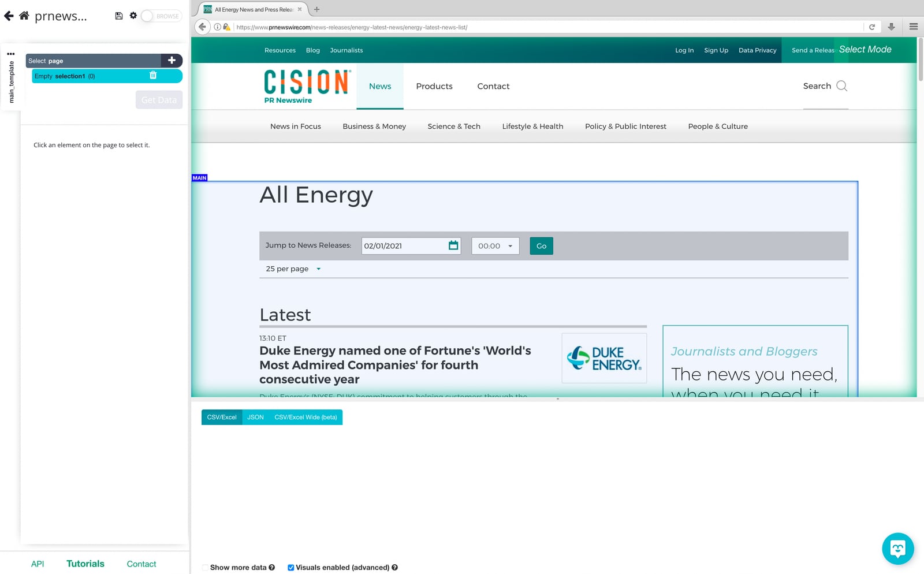Switch to CSV/Excel Wide (beta) tab
924x574 pixels.
click(305, 418)
